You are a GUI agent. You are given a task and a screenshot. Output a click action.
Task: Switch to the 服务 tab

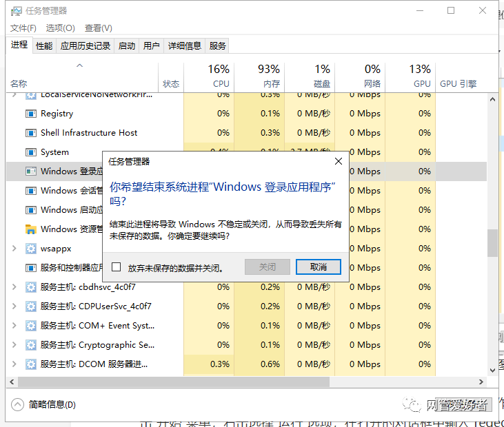218,46
